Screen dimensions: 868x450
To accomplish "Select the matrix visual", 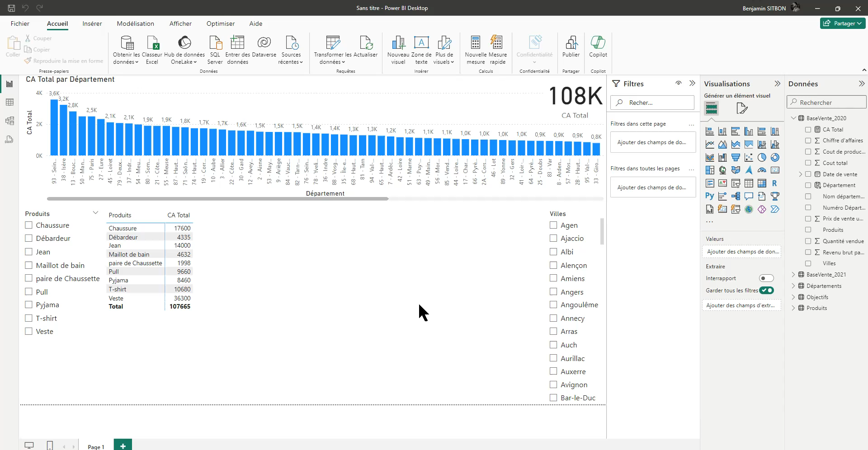I will click(762, 183).
